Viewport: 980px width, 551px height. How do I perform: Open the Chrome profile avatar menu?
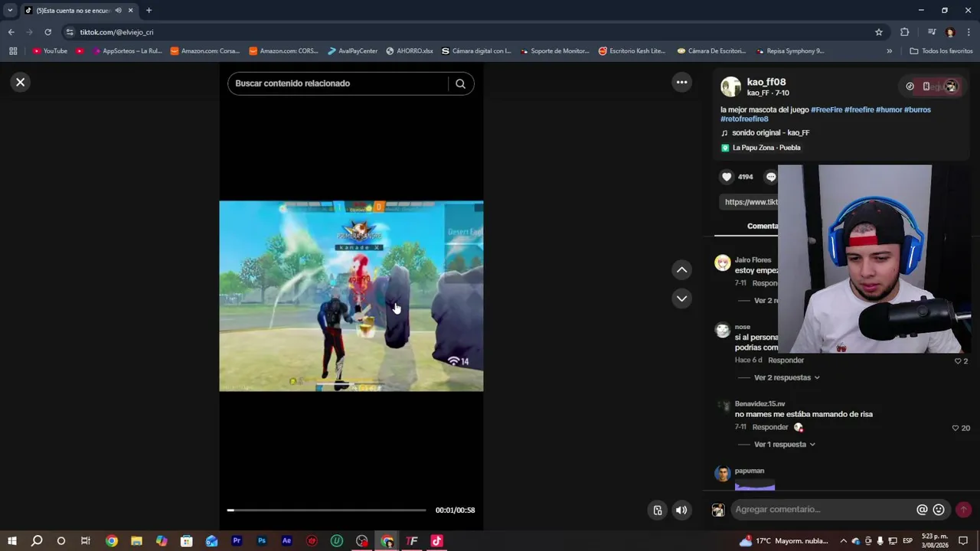(x=950, y=32)
